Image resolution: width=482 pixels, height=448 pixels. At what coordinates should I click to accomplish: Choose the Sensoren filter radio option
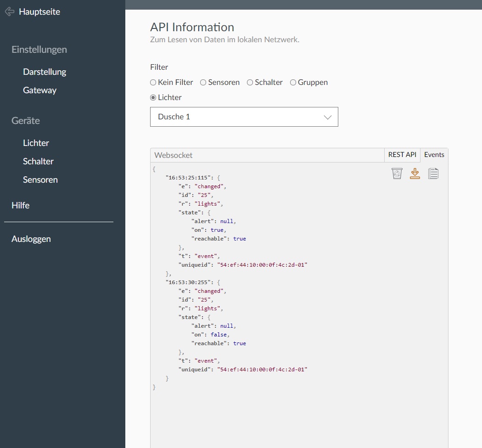[203, 83]
